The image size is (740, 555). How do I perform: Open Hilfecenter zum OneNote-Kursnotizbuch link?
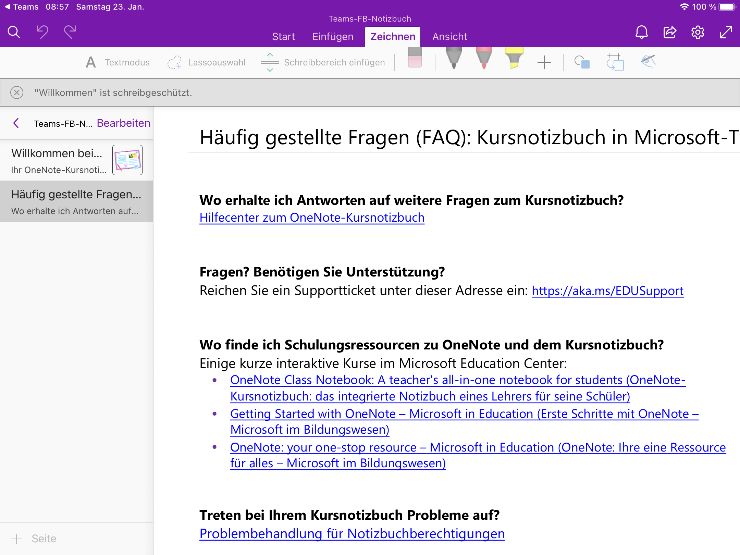pyautogui.click(x=312, y=217)
